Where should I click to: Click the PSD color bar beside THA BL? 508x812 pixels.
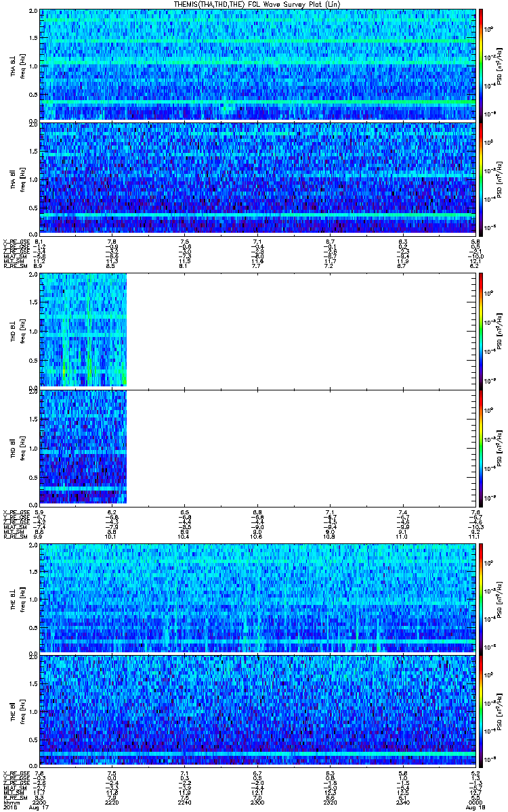pos(480,64)
